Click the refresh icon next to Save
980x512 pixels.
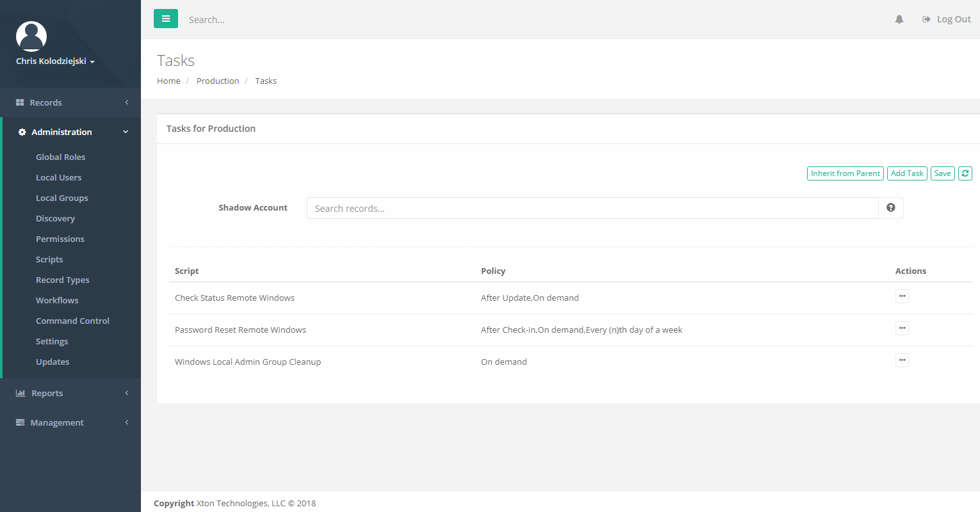[x=965, y=173]
